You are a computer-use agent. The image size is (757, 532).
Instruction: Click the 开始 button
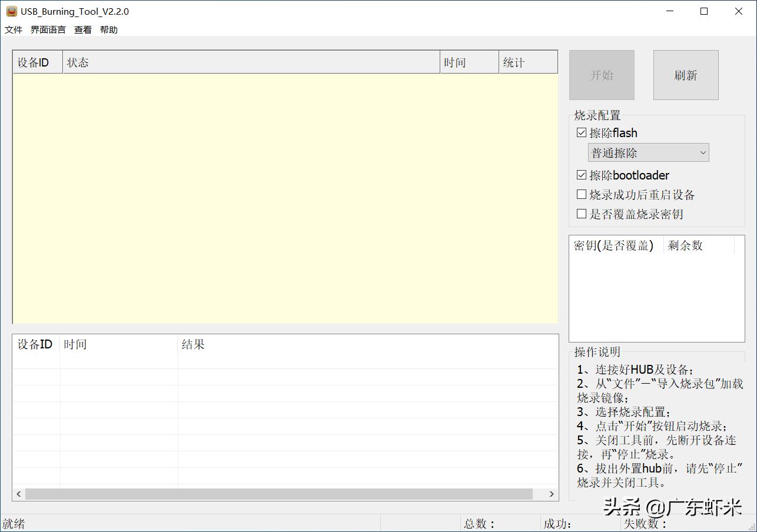click(602, 75)
